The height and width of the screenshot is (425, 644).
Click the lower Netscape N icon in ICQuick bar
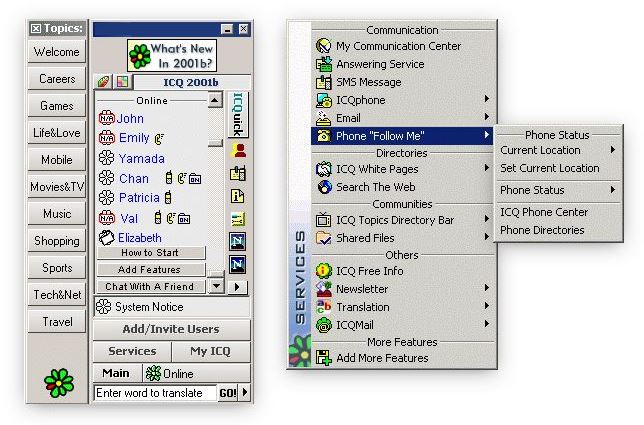pos(238,264)
